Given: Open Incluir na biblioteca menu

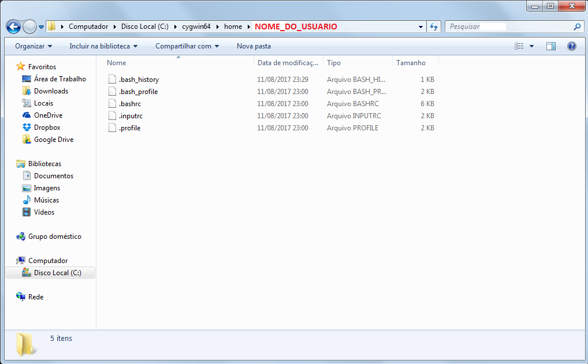Looking at the screenshot, I should tap(103, 46).
